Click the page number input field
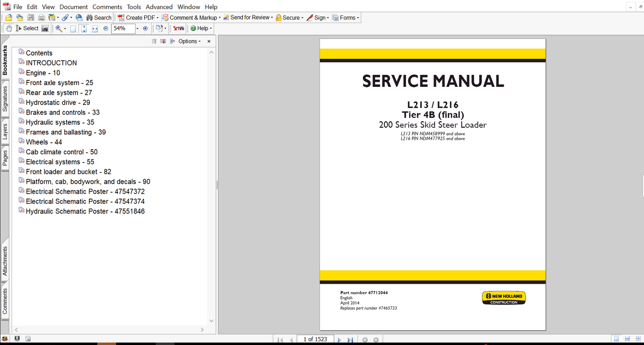Image resolution: width=644 pixels, height=345 pixels. pyautogui.click(x=315, y=339)
